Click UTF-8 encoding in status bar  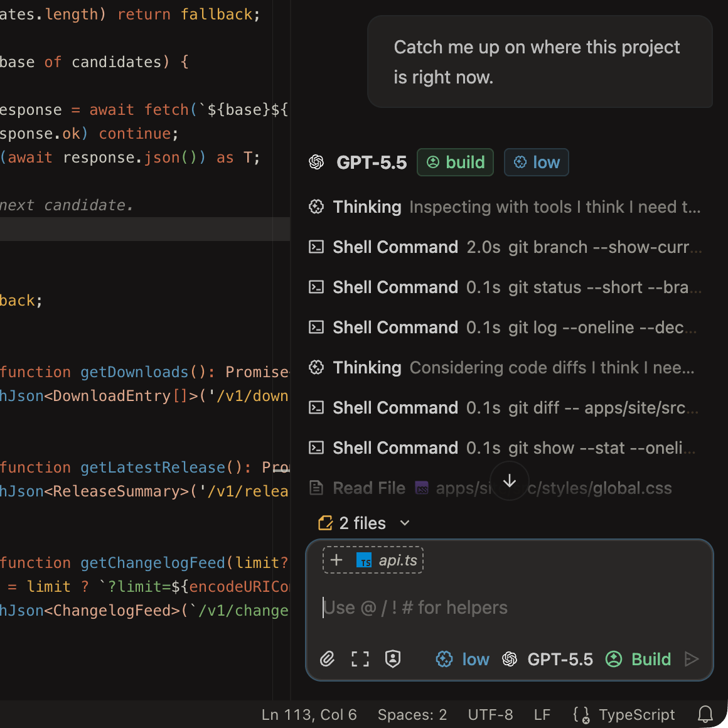[490, 715]
